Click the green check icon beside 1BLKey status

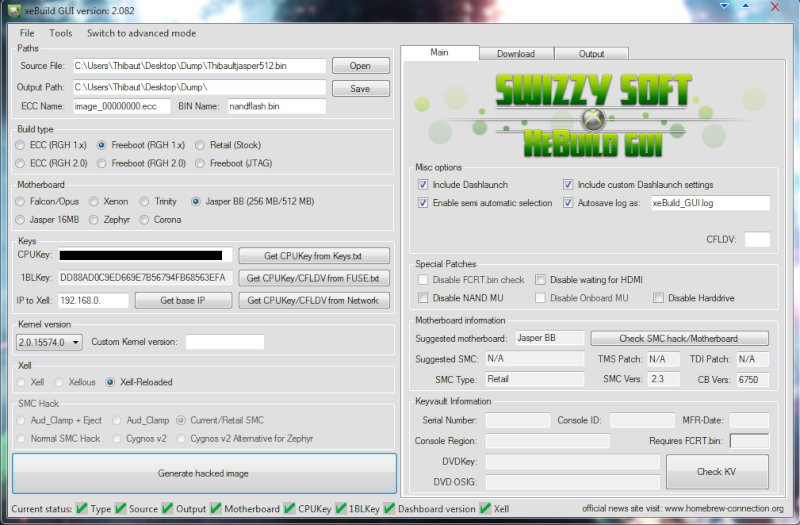click(x=340, y=508)
